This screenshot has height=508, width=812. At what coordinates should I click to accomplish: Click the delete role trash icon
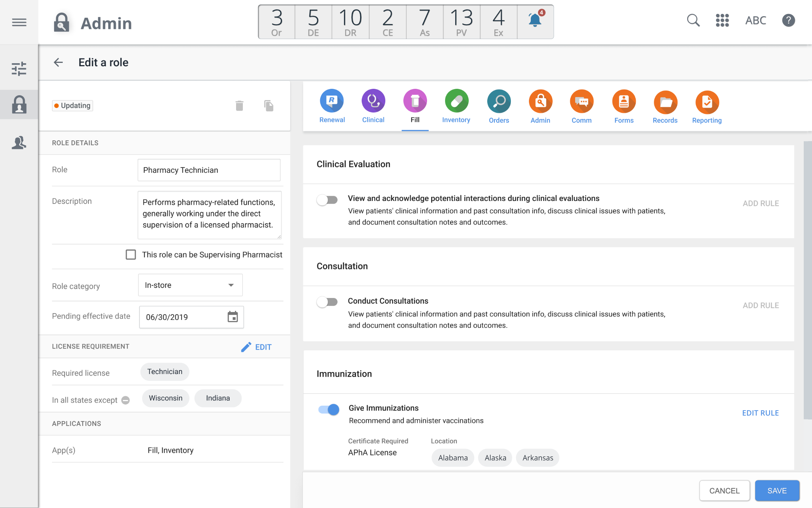(x=239, y=106)
